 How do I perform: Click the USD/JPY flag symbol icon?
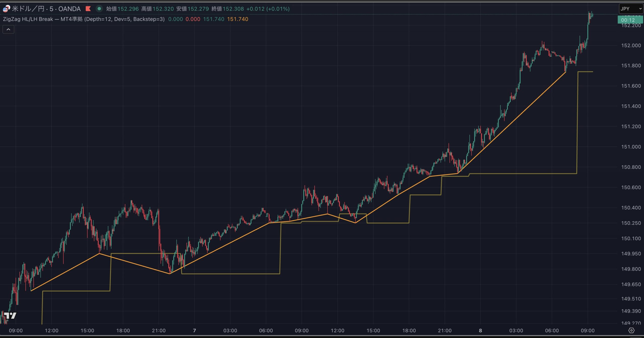pyautogui.click(x=6, y=9)
